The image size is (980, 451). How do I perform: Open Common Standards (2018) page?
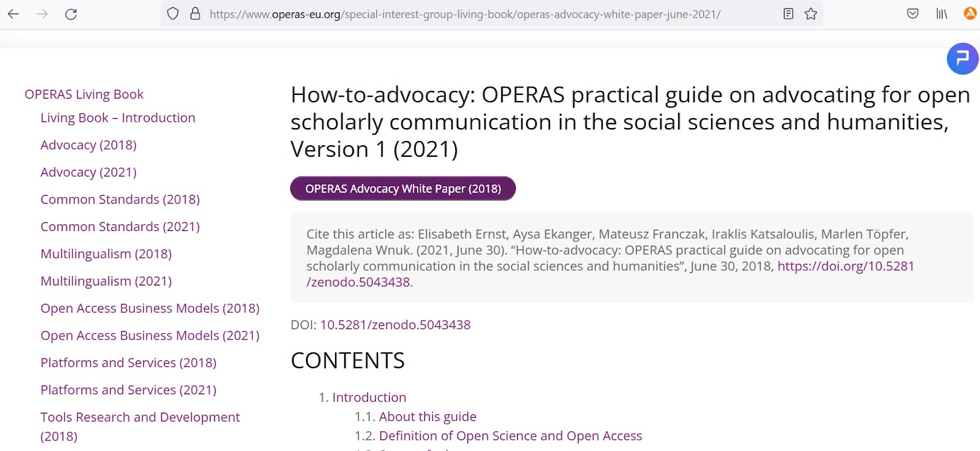point(120,200)
